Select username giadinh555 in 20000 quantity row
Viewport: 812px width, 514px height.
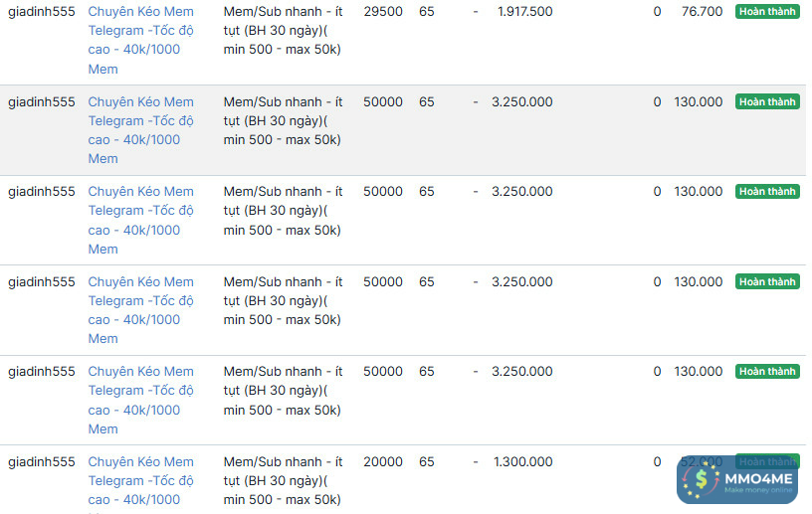(42, 462)
